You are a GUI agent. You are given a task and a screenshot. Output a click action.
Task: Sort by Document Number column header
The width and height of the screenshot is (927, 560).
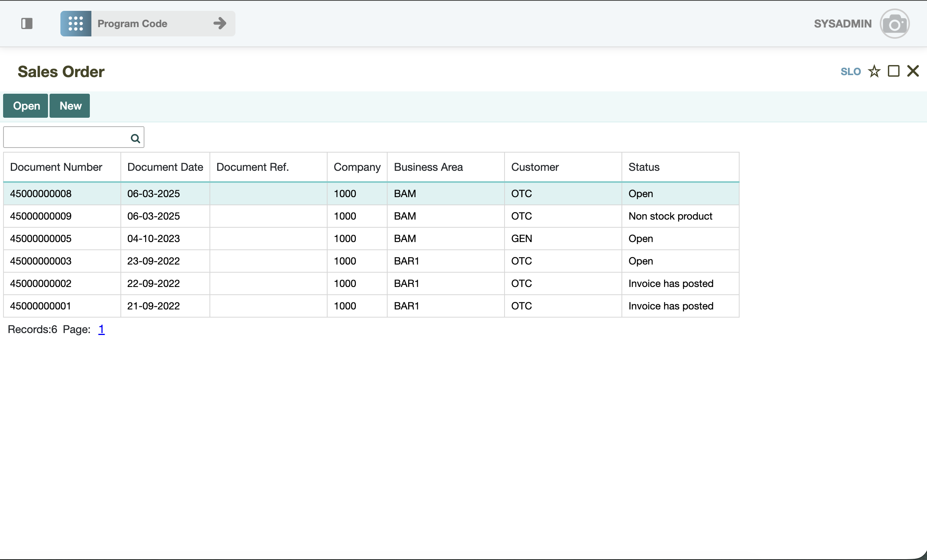click(x=56, y=167)
